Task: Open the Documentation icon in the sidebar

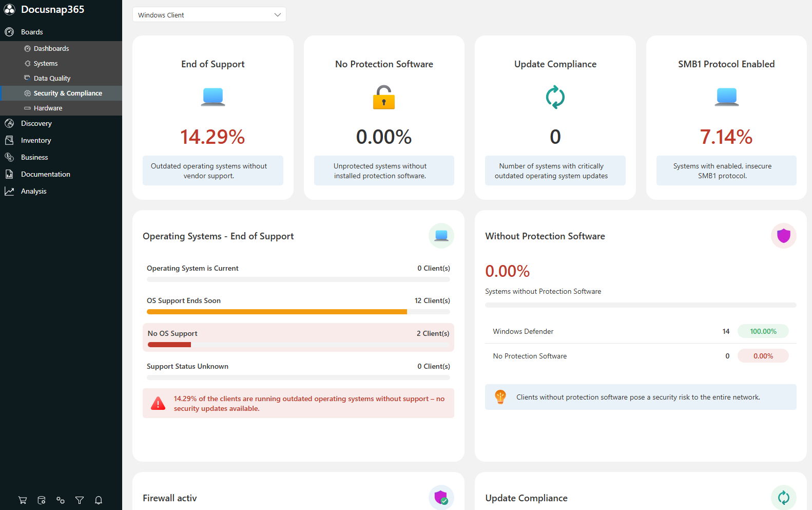Action: tap(9, 174)
